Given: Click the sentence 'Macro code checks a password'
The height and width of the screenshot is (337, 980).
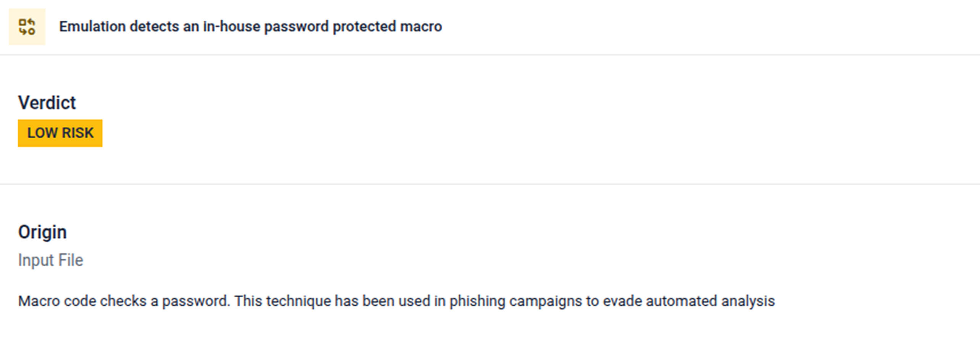Looking at the screenshot, I should (124, 301).
